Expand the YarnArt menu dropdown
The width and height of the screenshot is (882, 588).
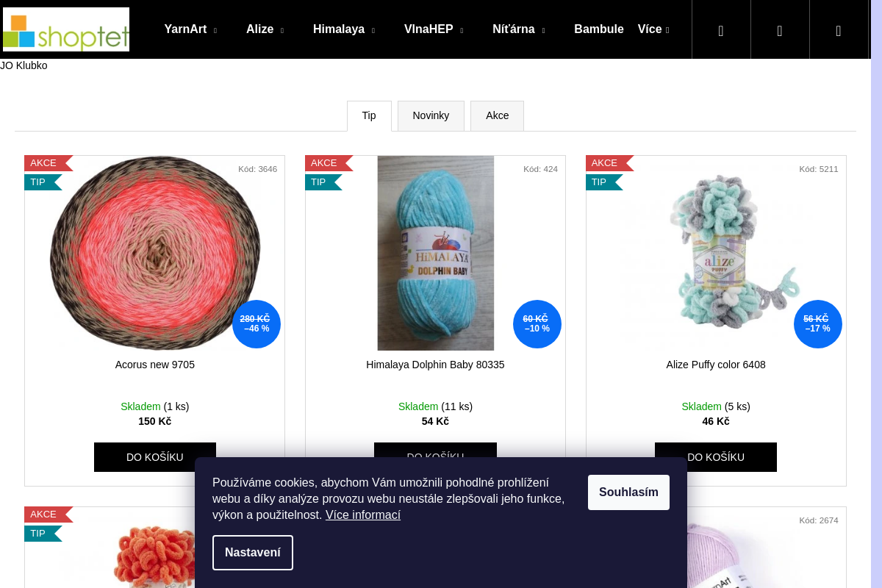[190, 29]
